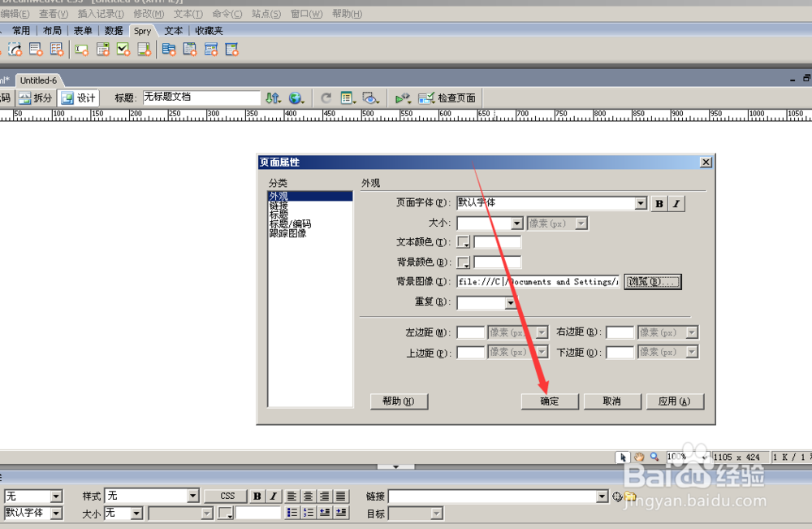This screenshot has height=529, width=812.
Task: Open the 表单 insert tab
Action: click(x=83, y=31)
